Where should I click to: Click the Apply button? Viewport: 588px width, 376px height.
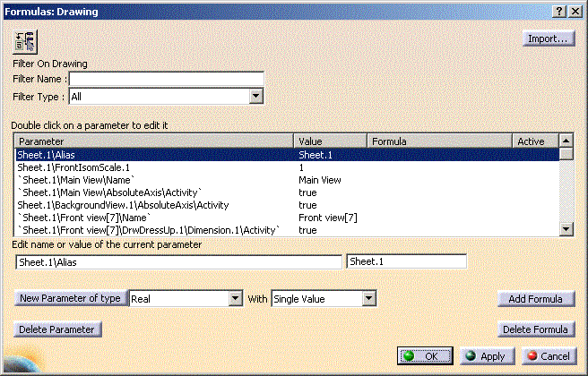(x=485, y=355)
